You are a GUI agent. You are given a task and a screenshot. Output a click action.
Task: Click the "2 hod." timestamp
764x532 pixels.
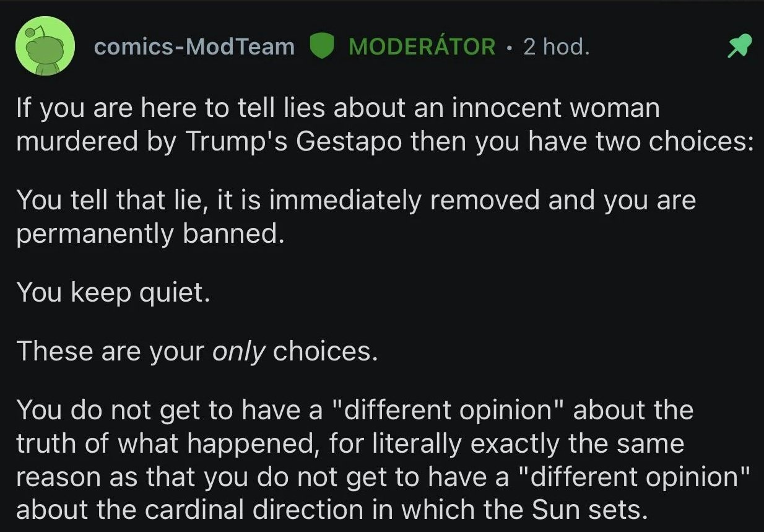click(x=556, y=46)
